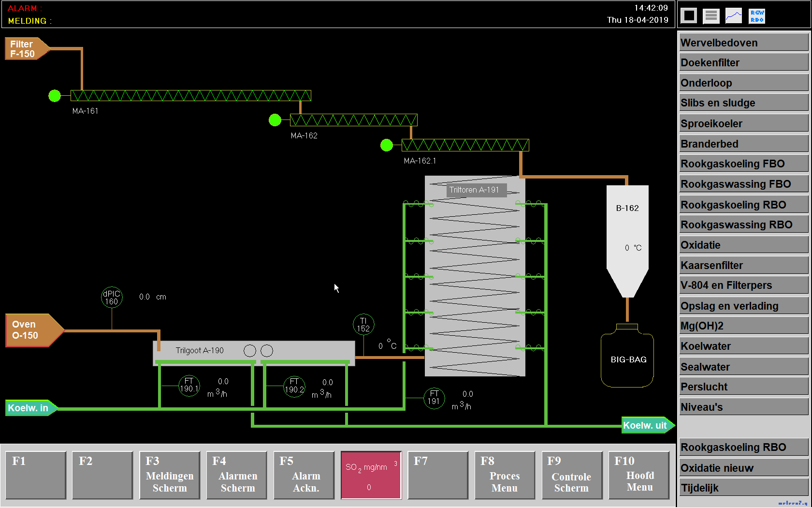This screenshot has width=812, height=508.
Task: Click the SO2 mg/nm3 red indicator
Action: [371, 475]
